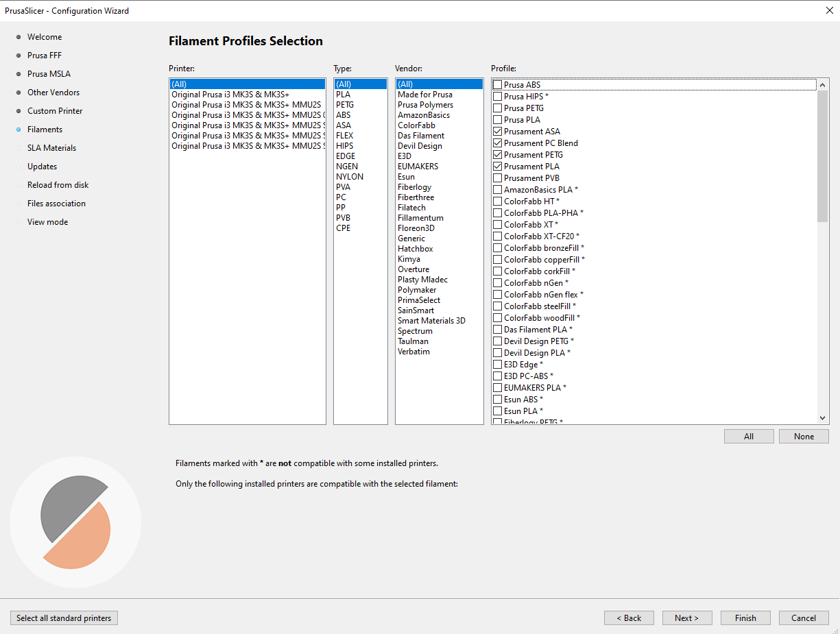
Task: Cancel the configuration wizard
Action: point(804,618)
